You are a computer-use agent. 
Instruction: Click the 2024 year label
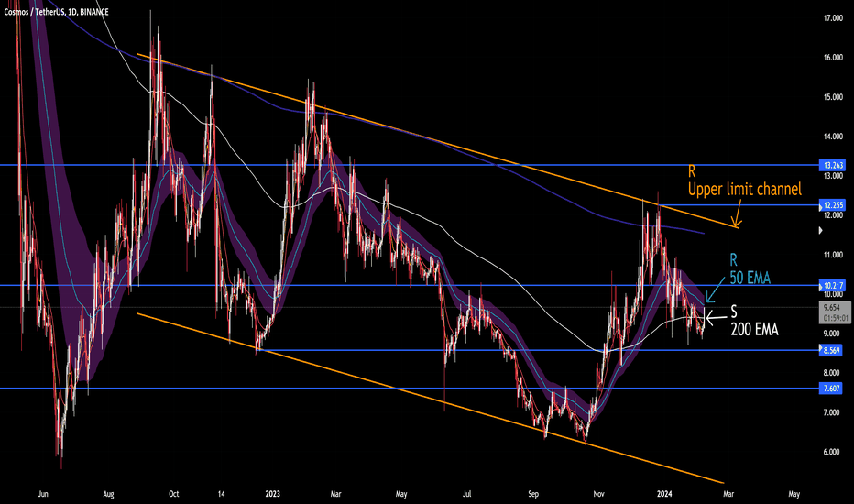pyautogui.click(x=664, y=494)
